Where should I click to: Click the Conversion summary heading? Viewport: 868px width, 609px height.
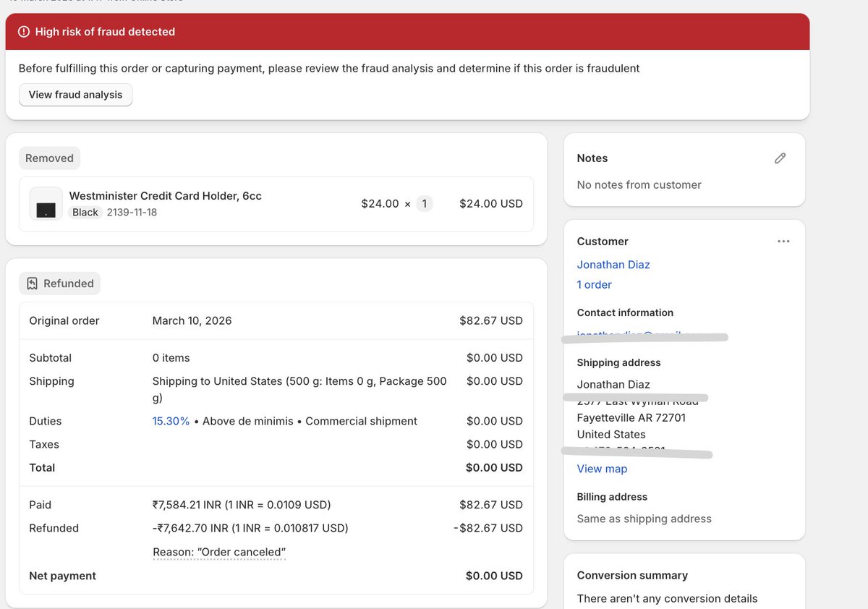pos(632,576)
